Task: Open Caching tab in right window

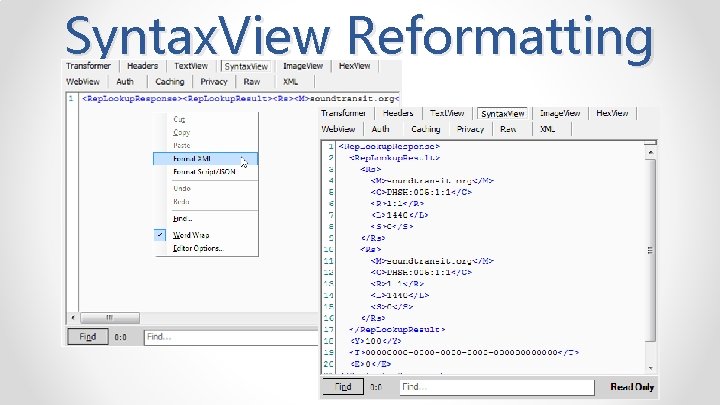Action: click(426, 129)
